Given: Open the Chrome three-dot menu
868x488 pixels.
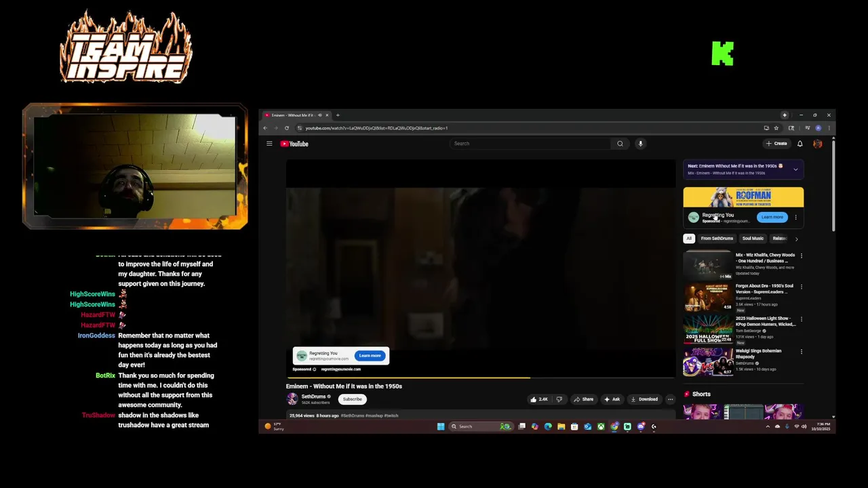Looking at the screenshot, I should (829, 128).
